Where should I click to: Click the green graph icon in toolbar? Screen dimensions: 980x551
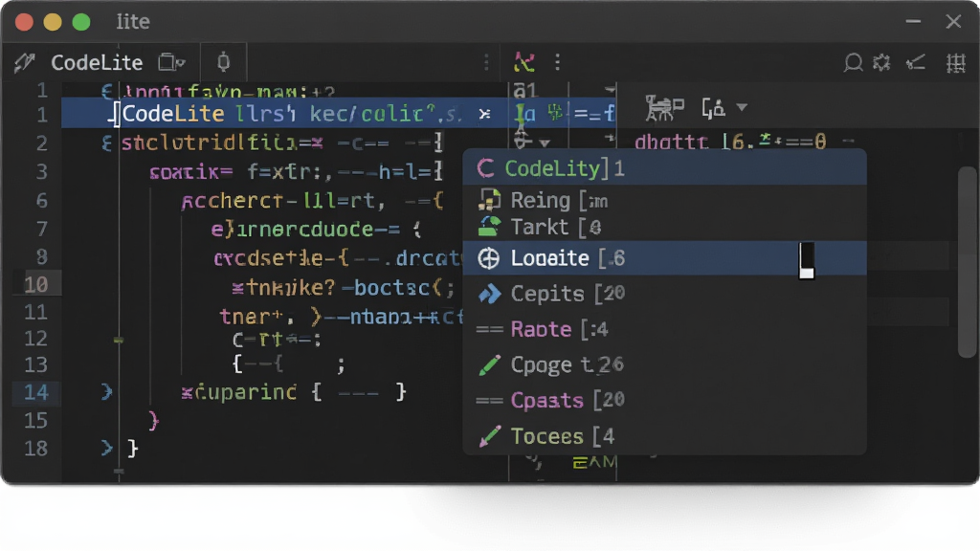coord(523,62)
